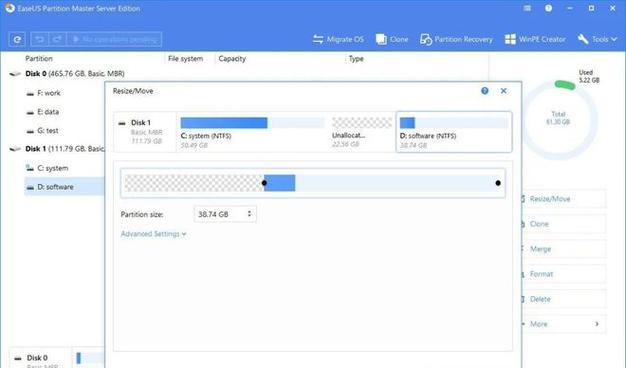
Task: Expand the Tools dropdown menu
Action: click(x=597, y=39)
